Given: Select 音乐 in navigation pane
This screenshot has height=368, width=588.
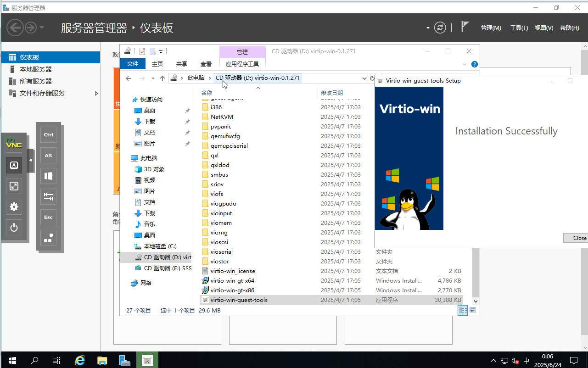Looking at the screenshot, I should click(x=150, y=224).
